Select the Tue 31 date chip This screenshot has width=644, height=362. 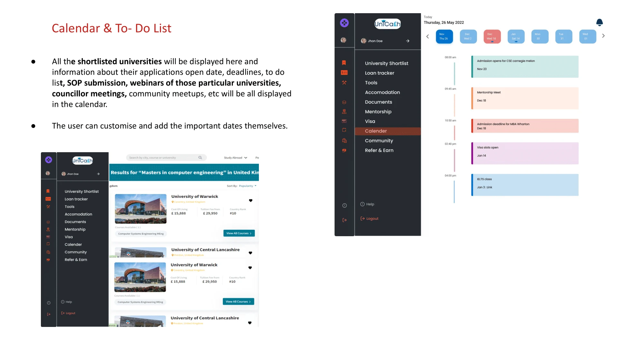point(563,36)
